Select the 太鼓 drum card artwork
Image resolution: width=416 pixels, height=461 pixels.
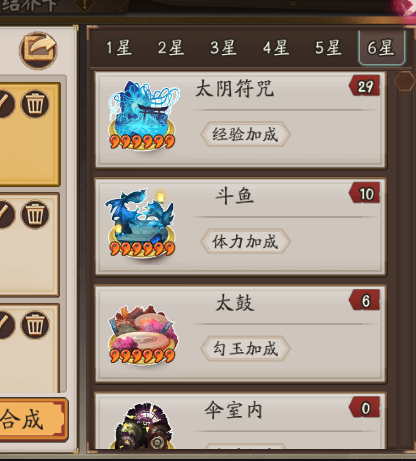143,334
